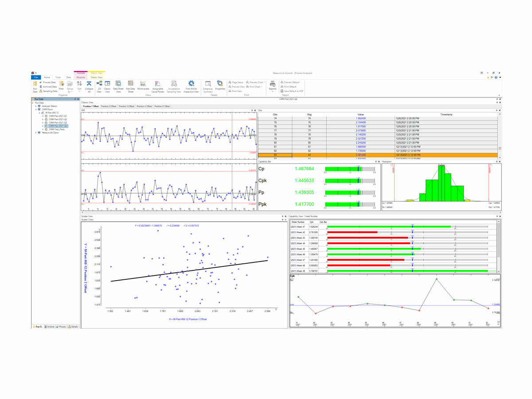Click Page Setup in the Print group
532x399 pixels.
(x=236, y=82)
